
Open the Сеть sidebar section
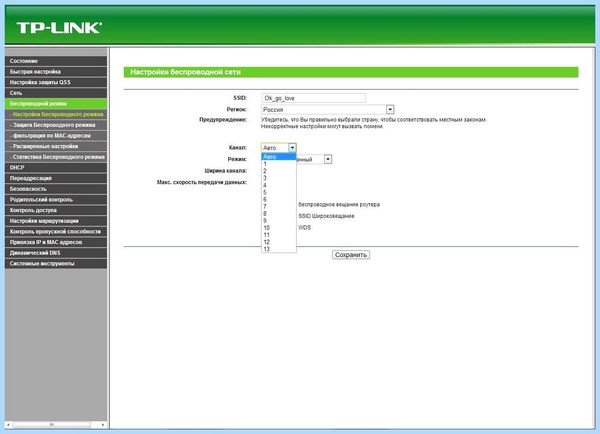tap(56, 93)
